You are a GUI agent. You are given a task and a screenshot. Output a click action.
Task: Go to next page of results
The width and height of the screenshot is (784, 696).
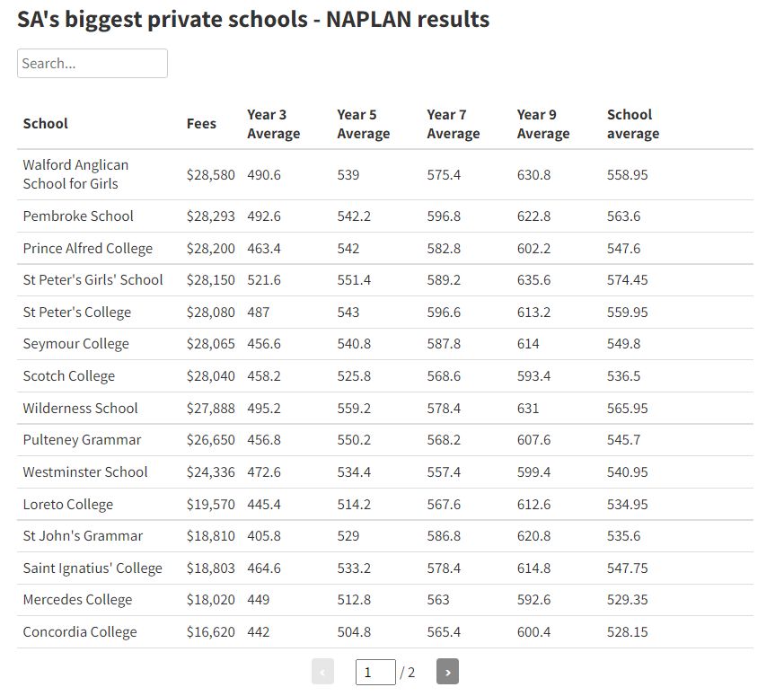coord(447,672)
